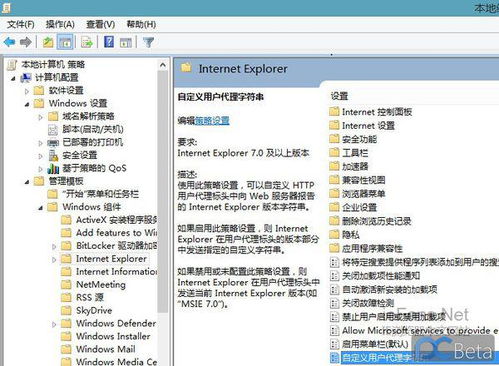Open the 帮助(H) menu

click(x=141, y=24)
